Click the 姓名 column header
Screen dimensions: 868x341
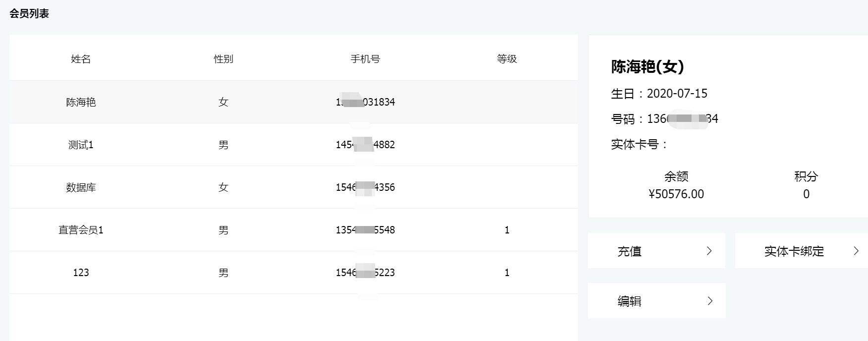(x=81, y=59)
